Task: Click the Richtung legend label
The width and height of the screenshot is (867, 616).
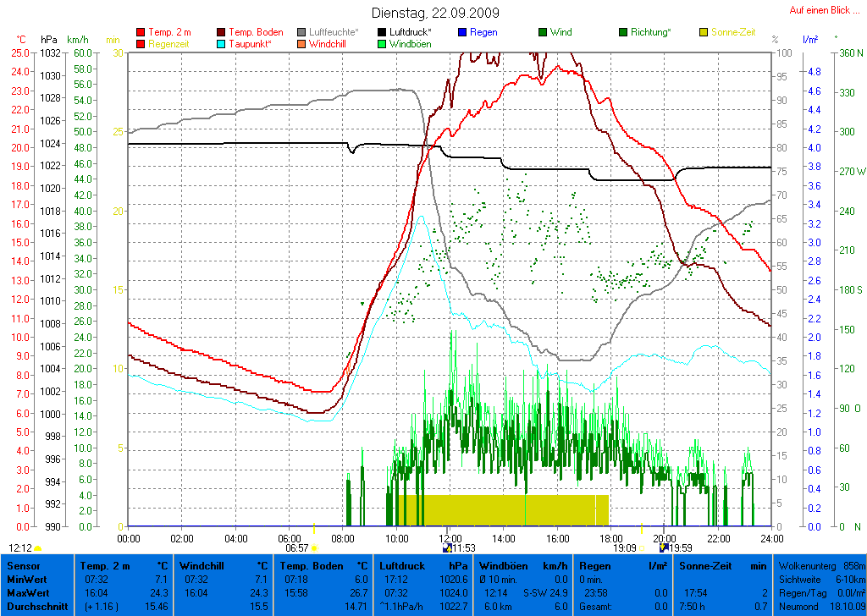Action: (x=650, y=32)
